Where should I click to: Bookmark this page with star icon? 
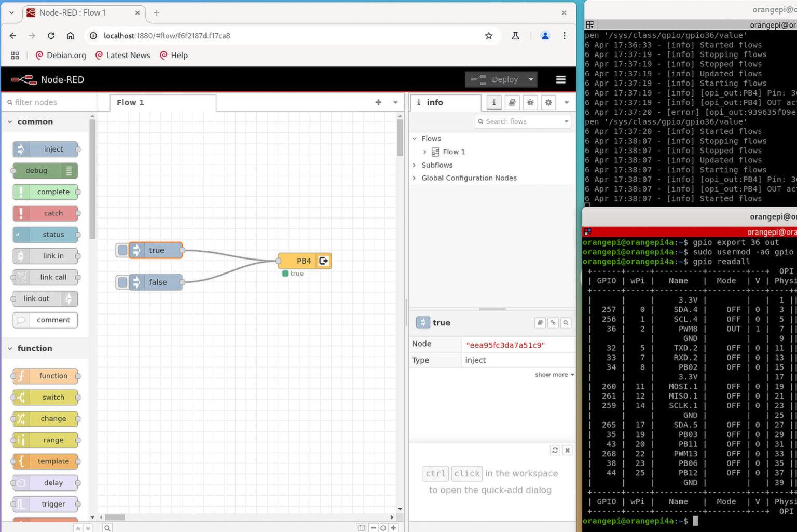click(x=489, y=36)
